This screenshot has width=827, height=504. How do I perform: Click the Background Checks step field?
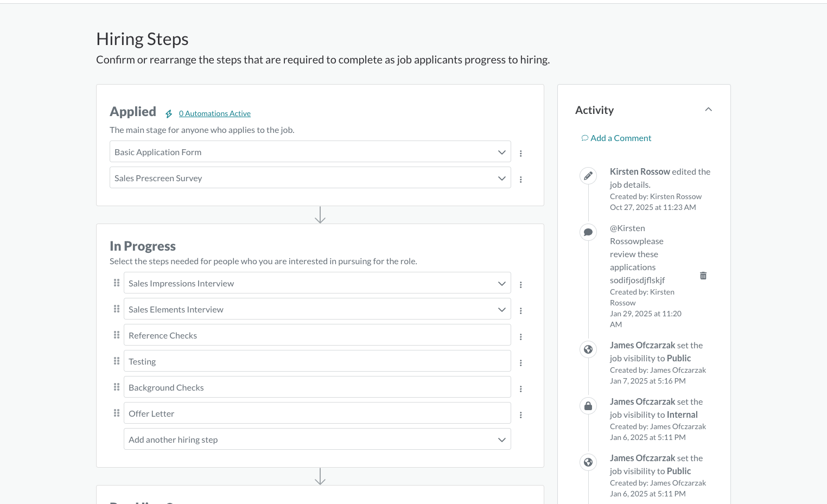pos(317,387)
